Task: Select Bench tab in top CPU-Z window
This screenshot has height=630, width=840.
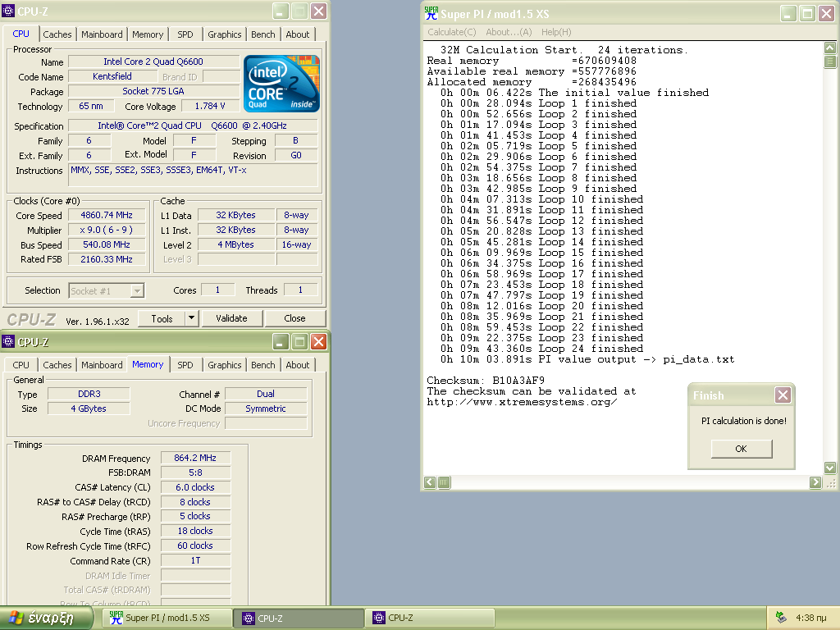Action: tap(263, 34)
